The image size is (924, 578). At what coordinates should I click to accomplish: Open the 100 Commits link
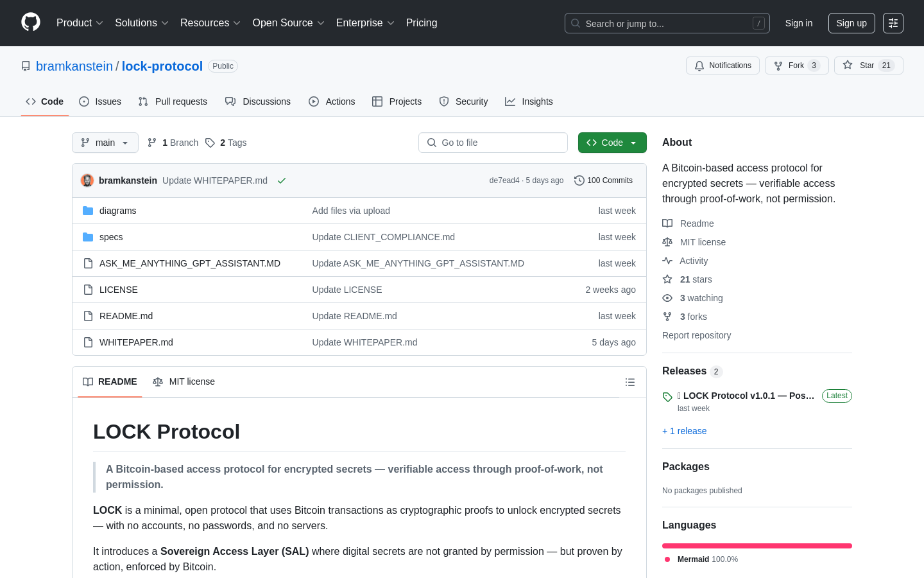604,180
